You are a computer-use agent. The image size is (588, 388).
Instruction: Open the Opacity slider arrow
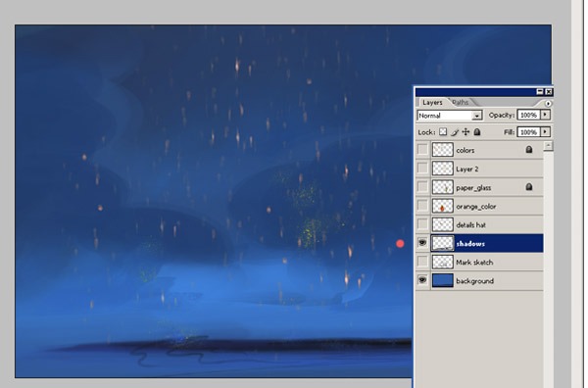[x=545, y=115]
